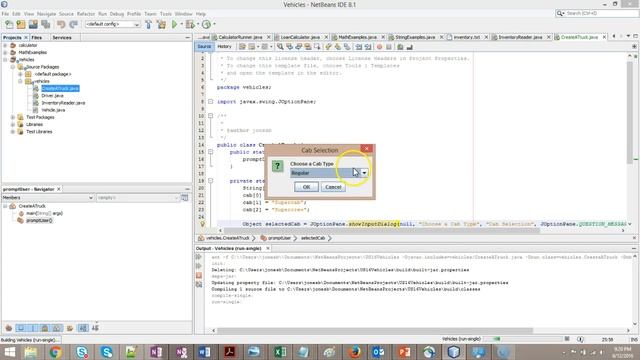Click OK in Cab Selection dialog
Viewport: 640px width, 360px height.
tap(306, 187)
